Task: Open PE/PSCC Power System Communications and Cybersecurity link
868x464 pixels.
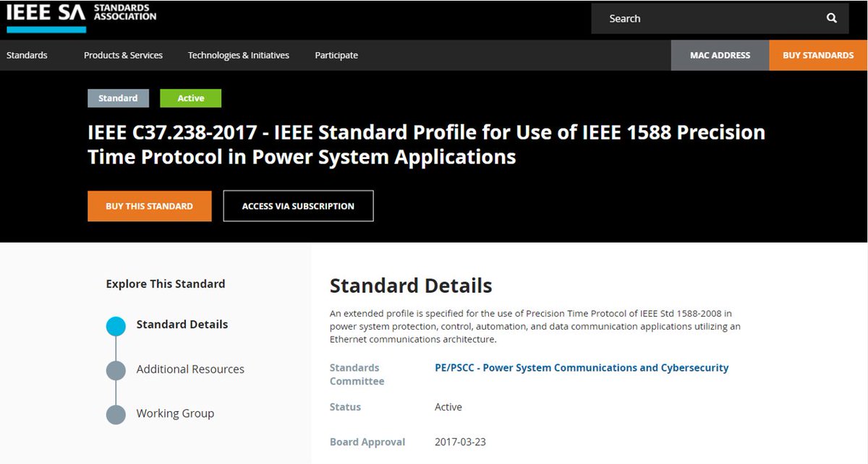Action: tap(582, 368)
